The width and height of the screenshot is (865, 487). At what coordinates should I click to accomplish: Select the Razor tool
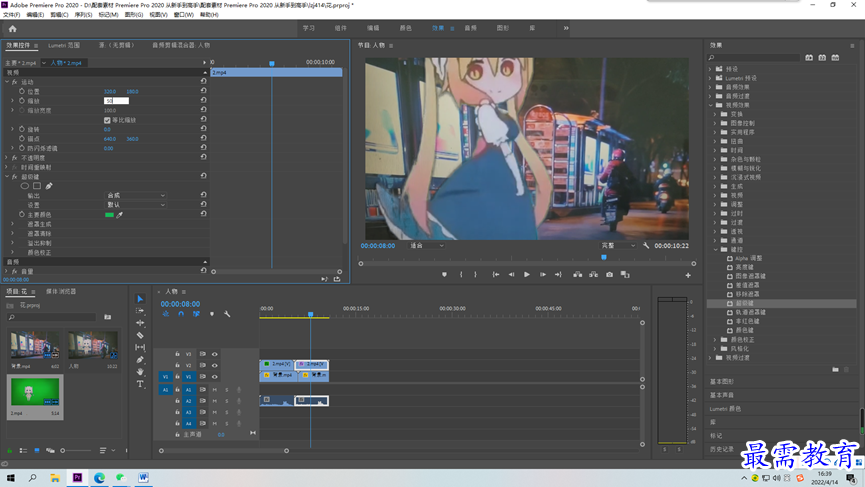(x=140, y=335)
